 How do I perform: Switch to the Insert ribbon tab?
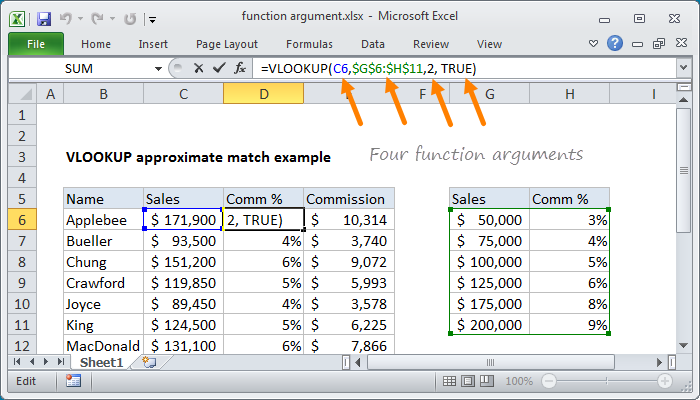pyautogui.click(x=153, y=44)
